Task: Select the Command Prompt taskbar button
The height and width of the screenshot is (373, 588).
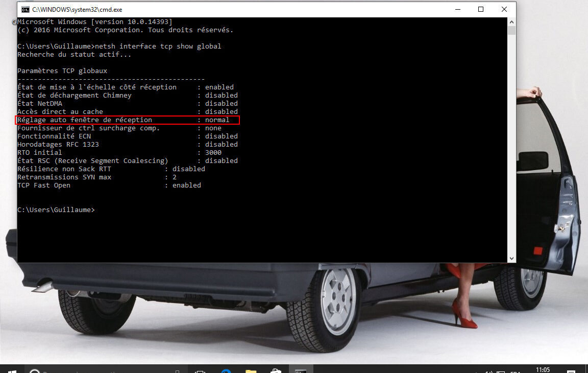Action: pos(301,370)
